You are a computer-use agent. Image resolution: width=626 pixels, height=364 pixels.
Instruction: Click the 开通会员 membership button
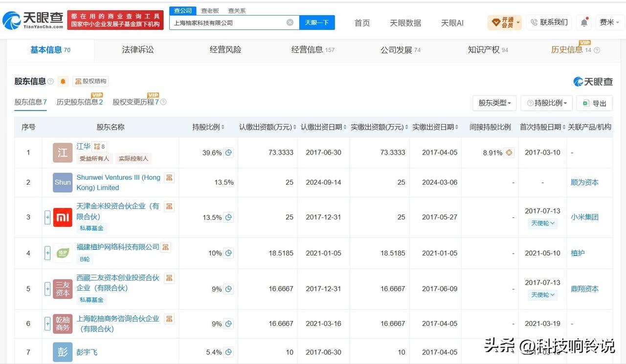[x=505, y=22]
